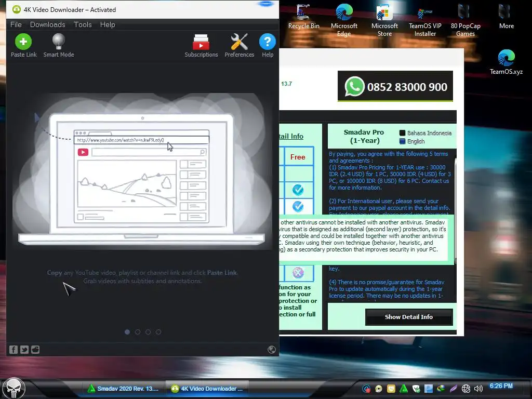This screenshot has height=399, width=532.
Task: Click the green Smadav tray icon
Action: 403,389
